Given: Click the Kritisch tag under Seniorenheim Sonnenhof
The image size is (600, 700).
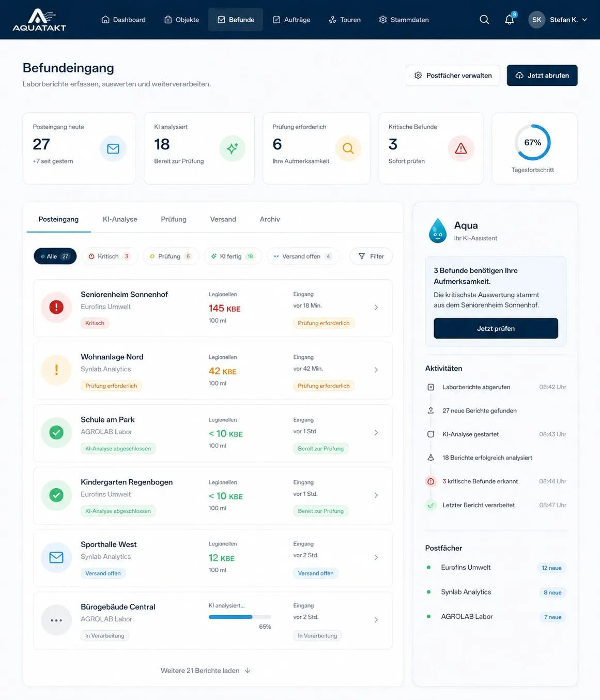Looking at the screenshot, I should coord(95,323).
